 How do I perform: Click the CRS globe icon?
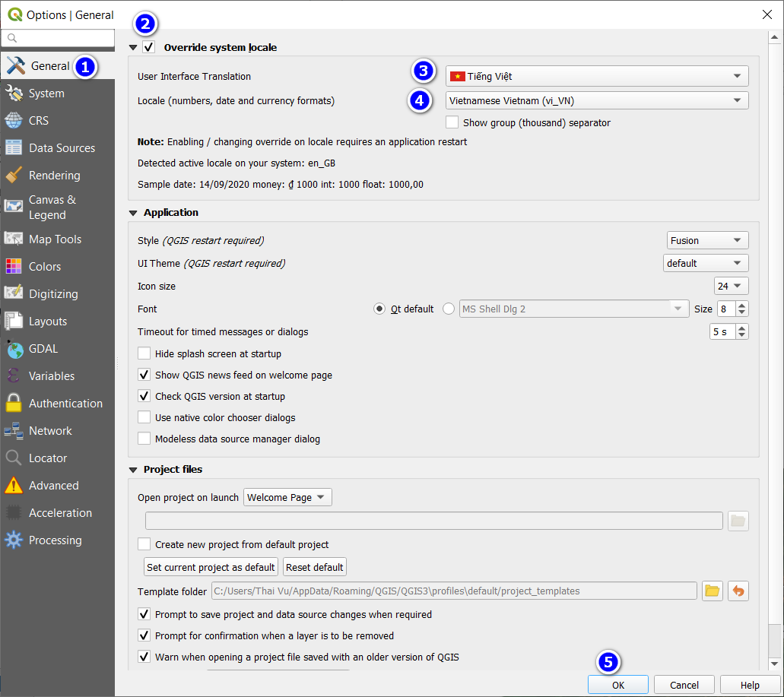(14, 120)
